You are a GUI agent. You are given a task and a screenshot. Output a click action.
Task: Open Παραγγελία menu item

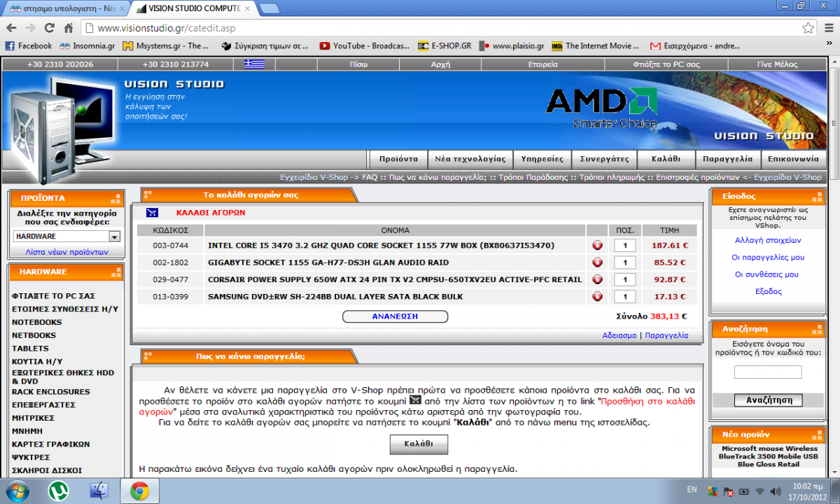coord(727,159)
